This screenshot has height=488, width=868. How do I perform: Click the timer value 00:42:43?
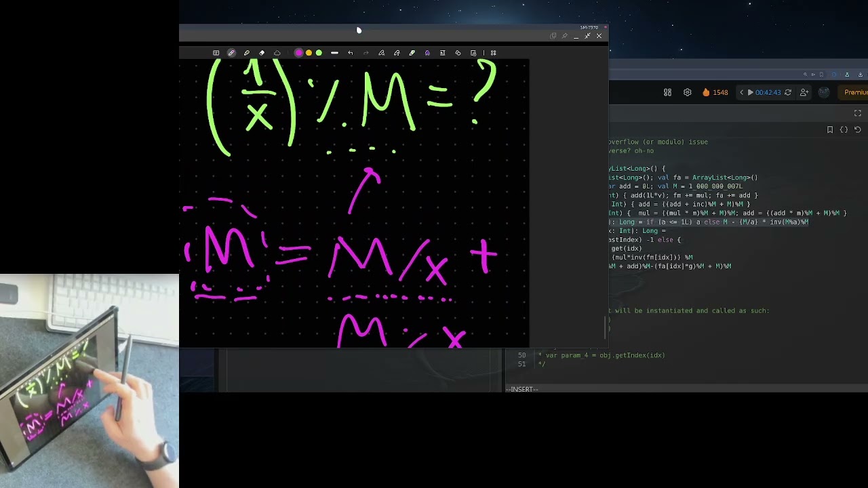(x=768, y=92)
